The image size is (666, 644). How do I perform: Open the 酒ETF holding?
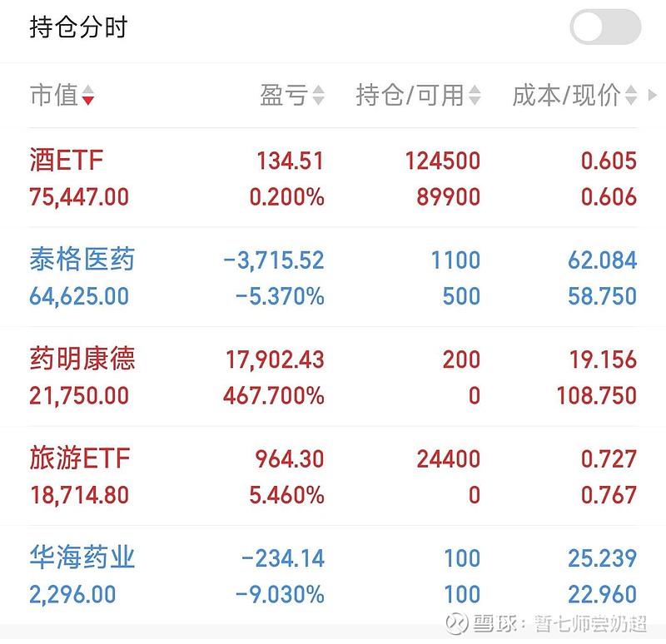click(x=67, y=160)
